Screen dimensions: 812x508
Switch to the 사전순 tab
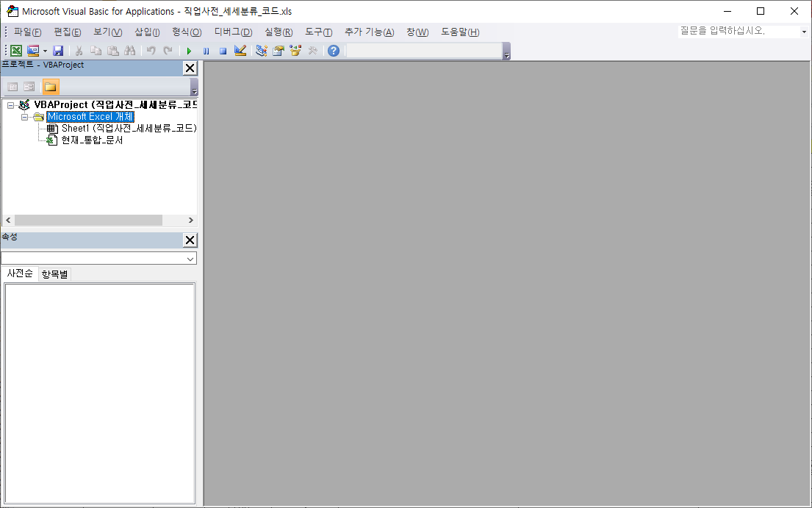pos(20,273)
